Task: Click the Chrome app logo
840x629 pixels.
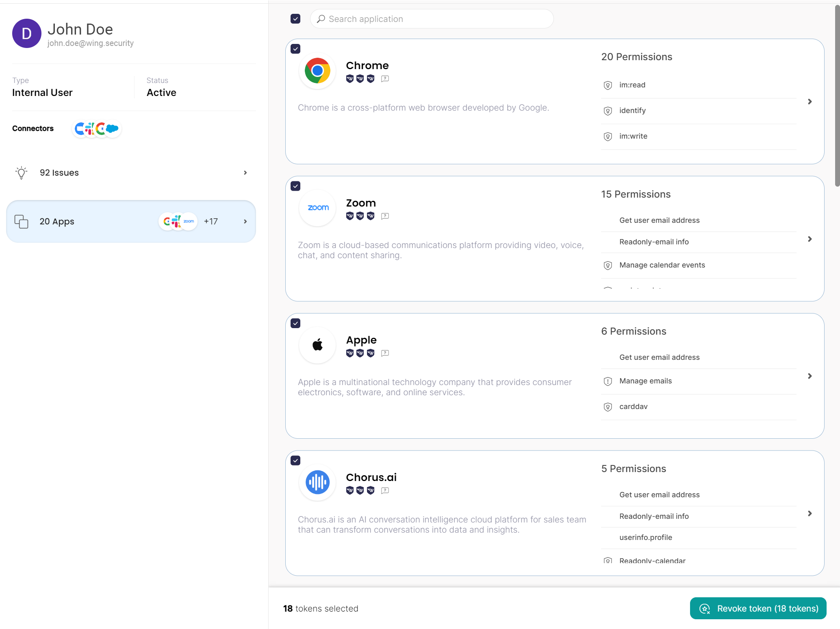Action: click(x=317, y=71)
